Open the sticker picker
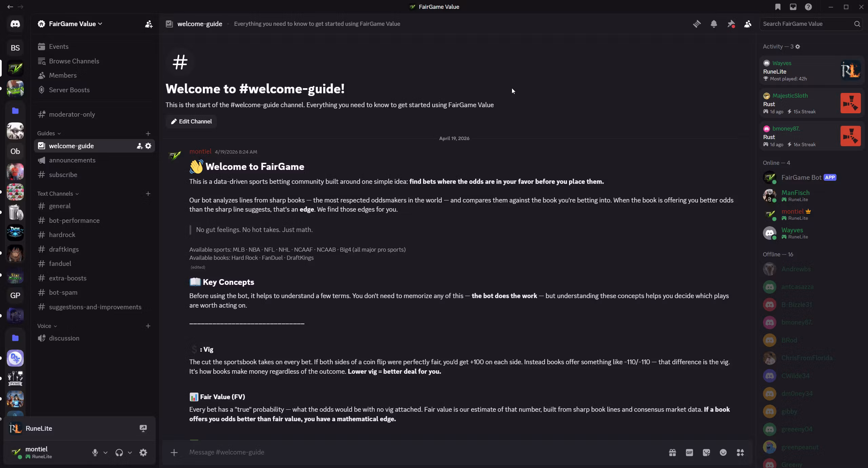 [x=706, y=452]
